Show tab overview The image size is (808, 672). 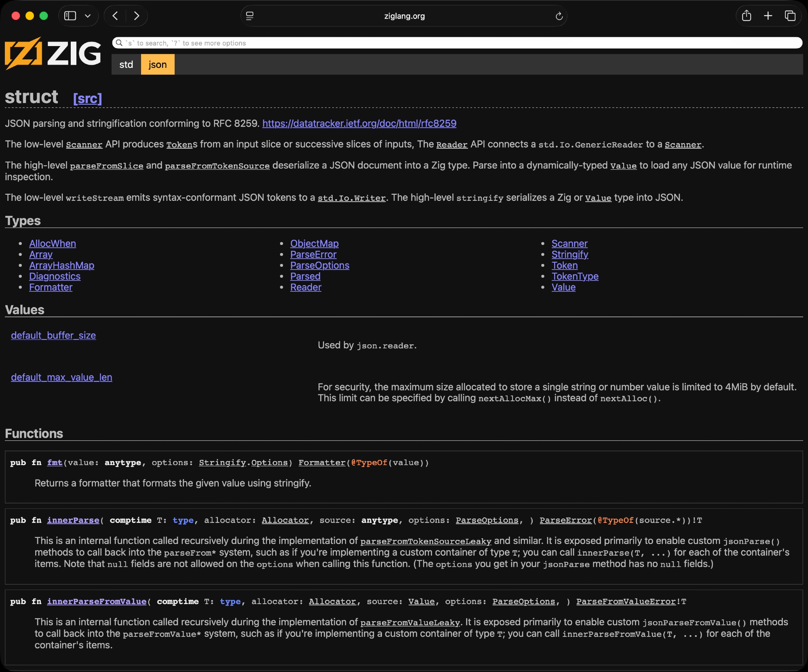tap(790, 16)
